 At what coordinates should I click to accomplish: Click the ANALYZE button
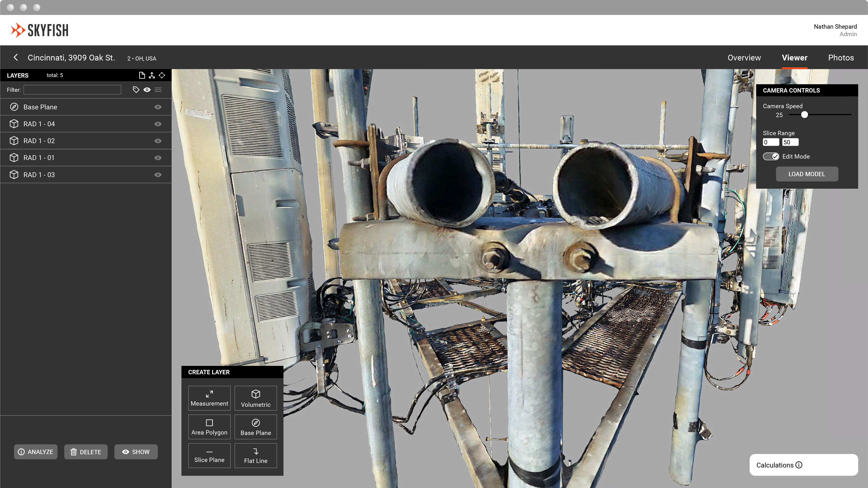coord(36,452)
